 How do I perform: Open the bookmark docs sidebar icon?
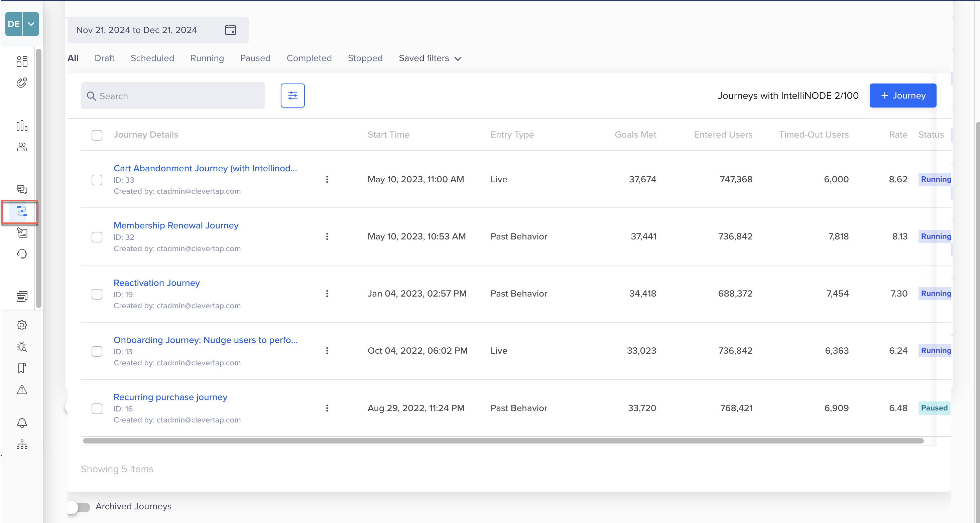tap(22, 368)
